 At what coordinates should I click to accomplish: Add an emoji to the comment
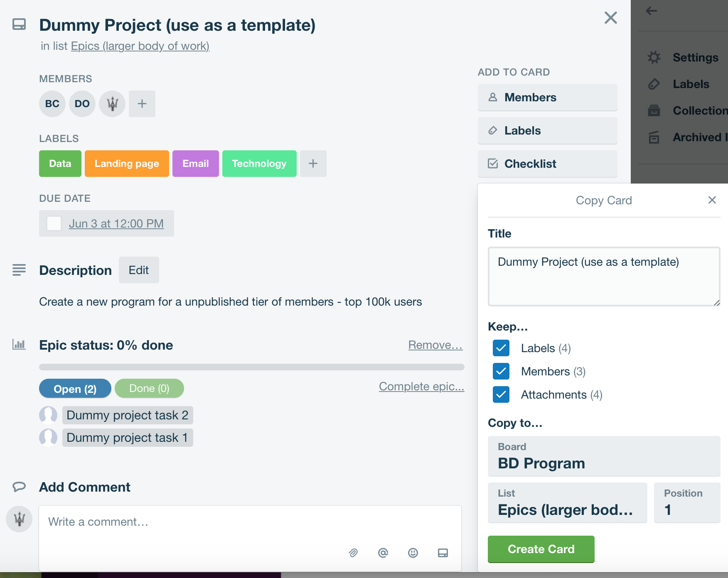413,553
